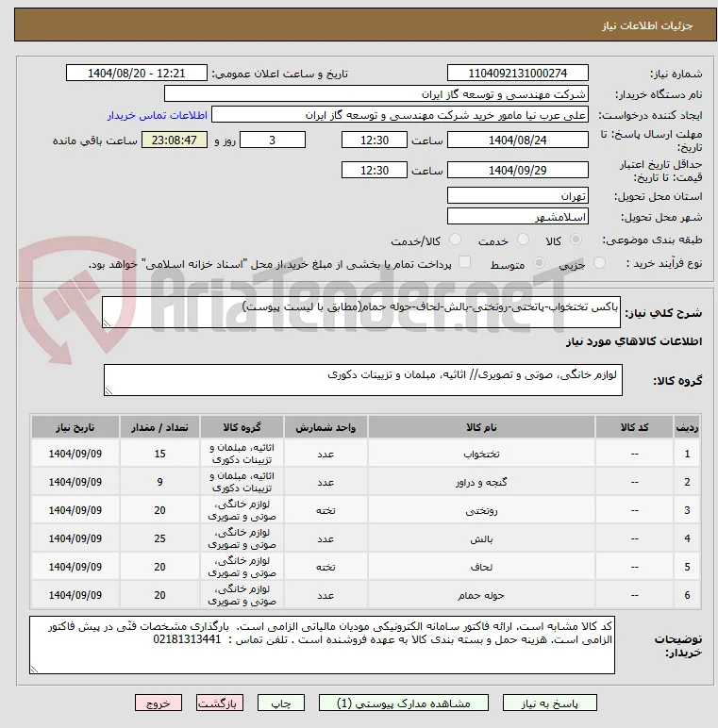The image size is (718, 728).
Task: Open مشاهده مدارک پیوستی (1) attachments
Action: [x=404, y=703]
